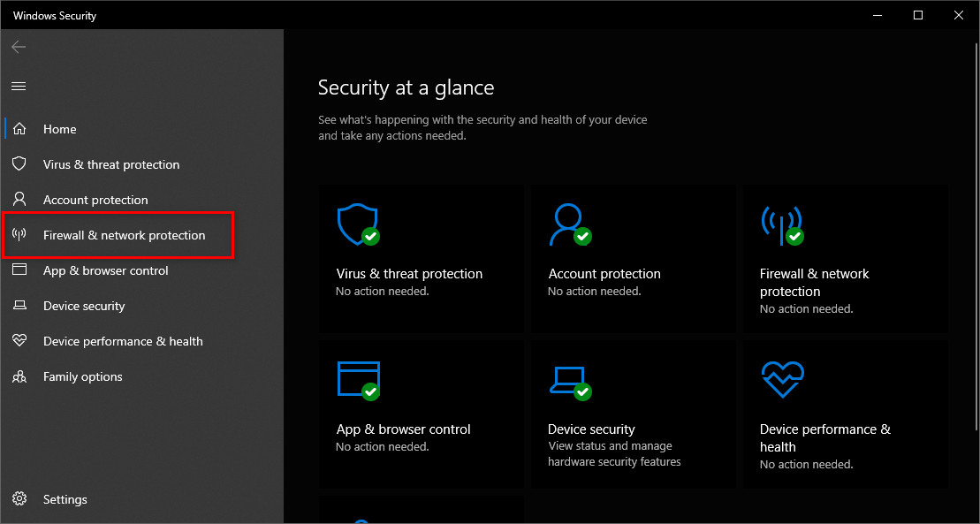Select Home in the sidebar

click(59, 129)
